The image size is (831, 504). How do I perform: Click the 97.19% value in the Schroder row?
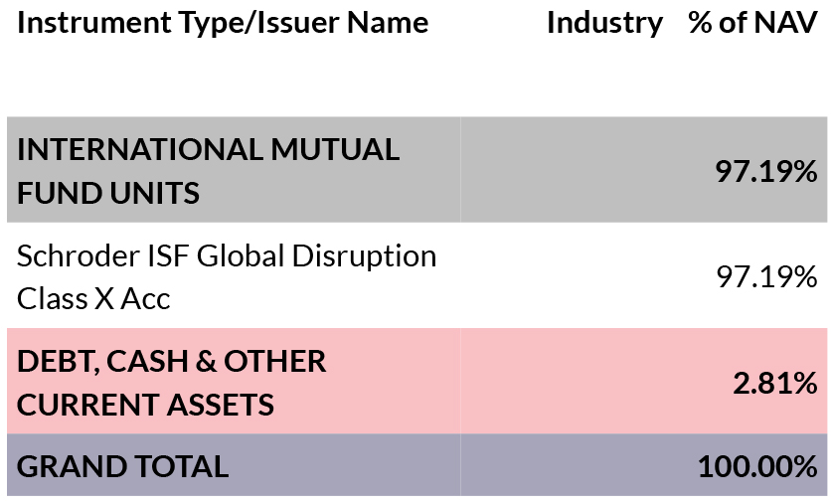(766, 277)
